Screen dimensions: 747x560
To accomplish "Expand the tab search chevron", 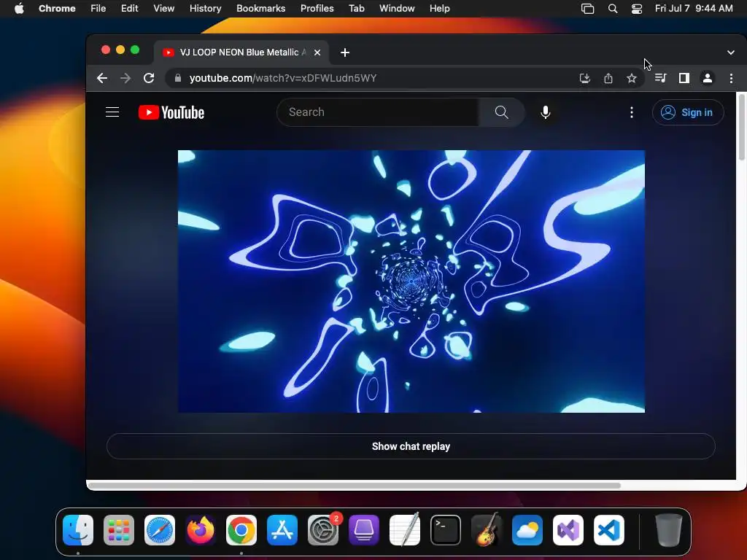I will point(731,52).
